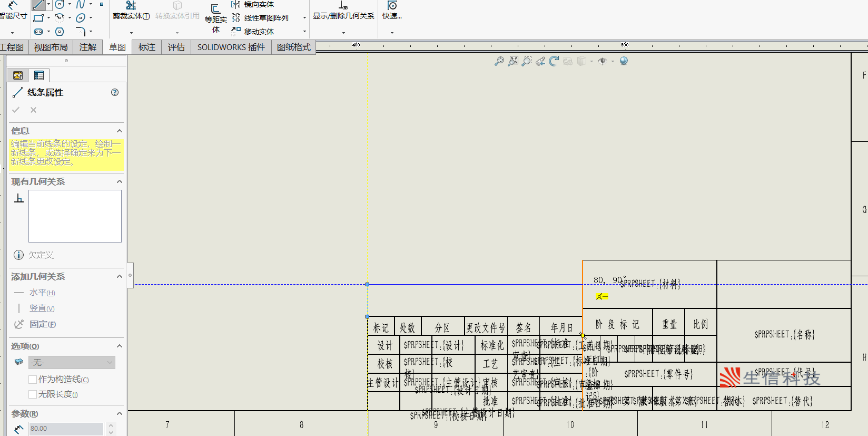
Task: Select the Polygon sketch tool
Action: [x=60, y=32]
